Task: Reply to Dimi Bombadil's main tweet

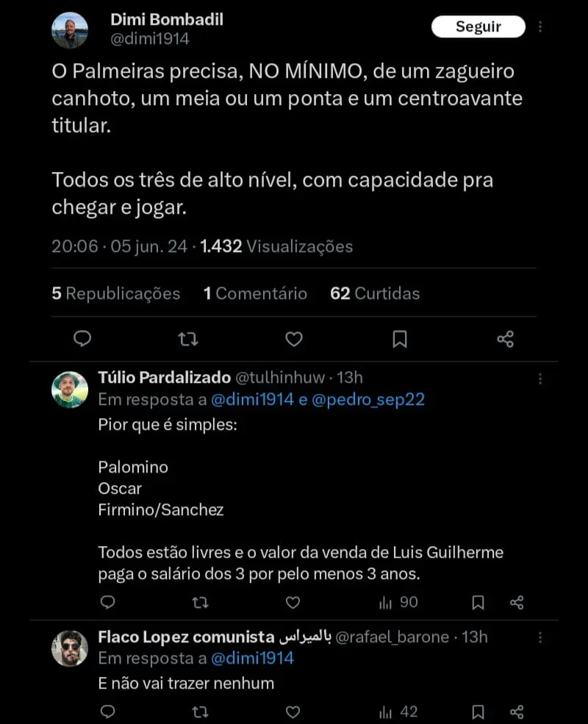Action: coord(82,338)
